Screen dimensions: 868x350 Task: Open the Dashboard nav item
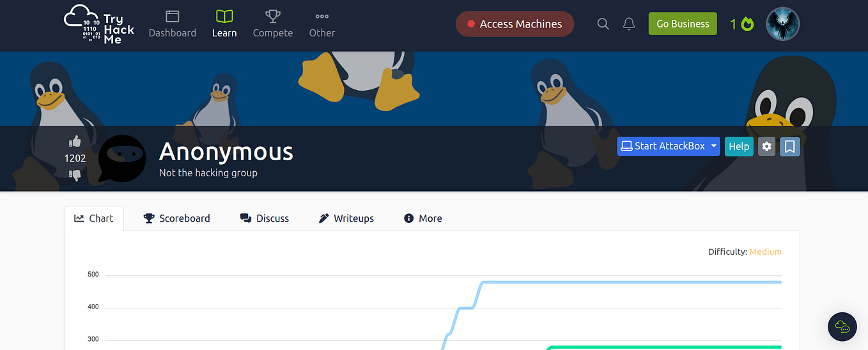coord(172,24)
